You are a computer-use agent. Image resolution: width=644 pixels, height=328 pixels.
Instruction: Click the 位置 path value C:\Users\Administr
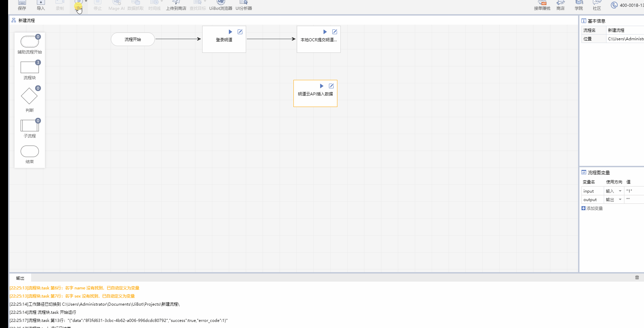point(625,39)
